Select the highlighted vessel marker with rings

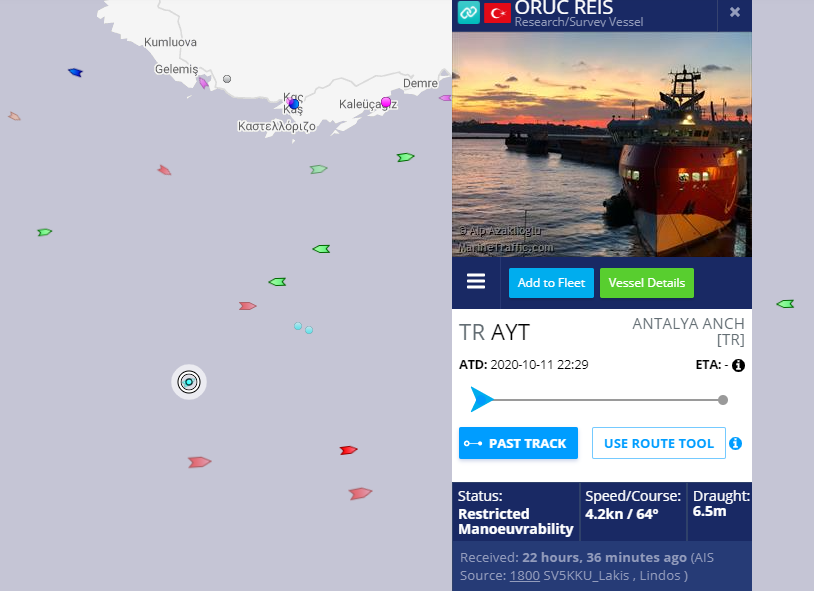pyautogui.click(x=189, y=382)
